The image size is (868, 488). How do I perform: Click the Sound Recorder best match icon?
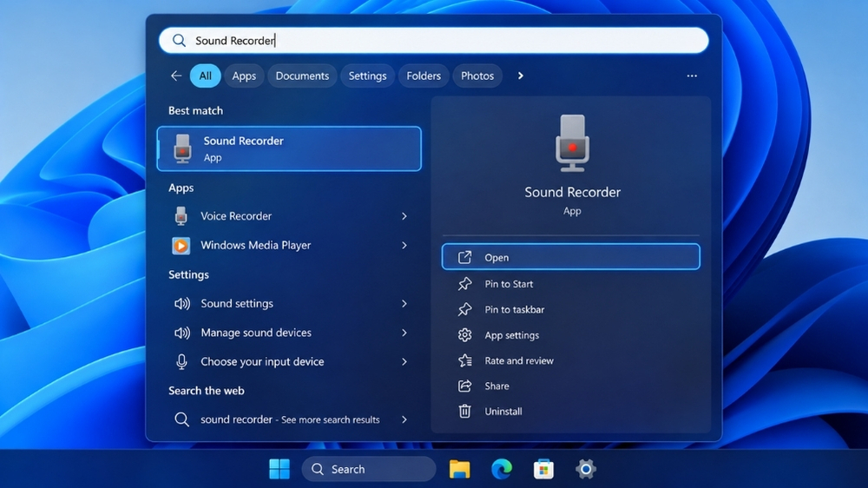click(182, 148)
